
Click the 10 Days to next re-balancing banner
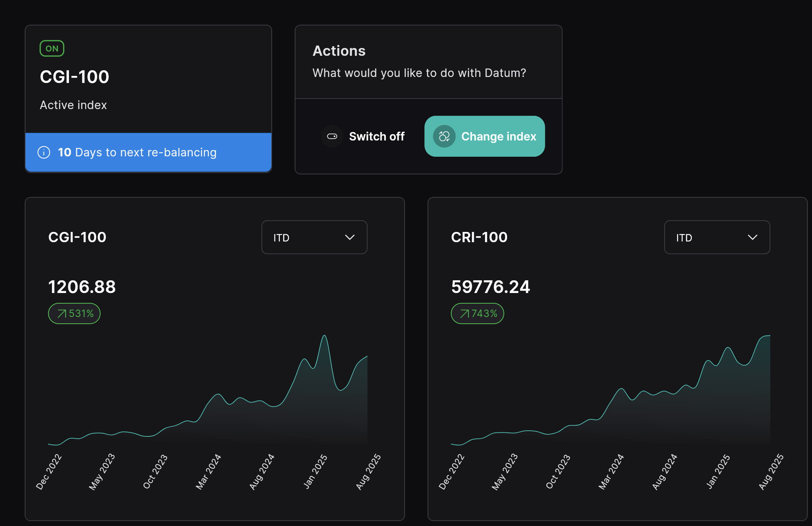coord(148,153)
